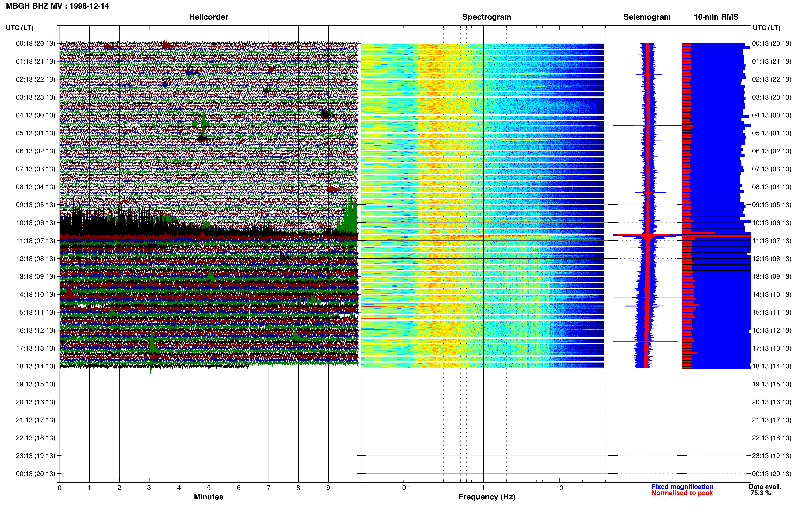This screenshot has height=508, width=812.
Task: Click left-axis time label 11:13 (07:13)
Action: tap(36, 240)
